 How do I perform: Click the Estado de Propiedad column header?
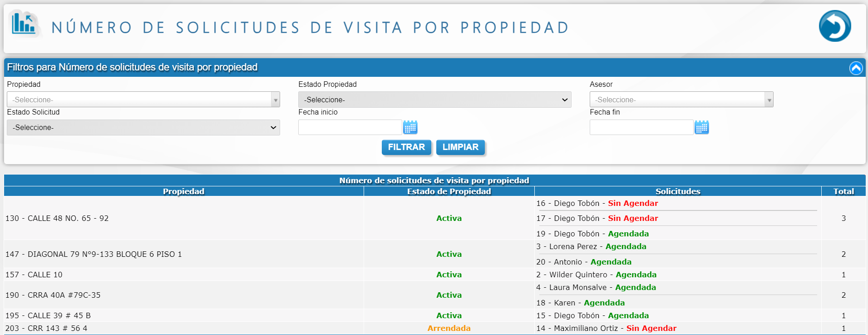[x=449, y=191]
